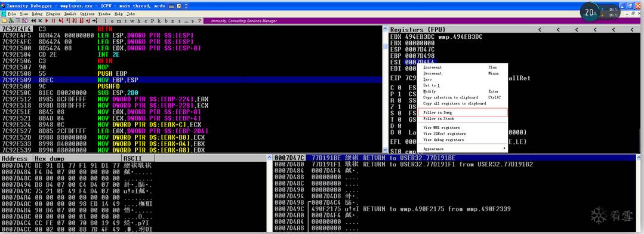Screen dimensions: 644x234
Task: Choose 'Follow in Stack' for ESI
Action: click(x=463, y=119)
